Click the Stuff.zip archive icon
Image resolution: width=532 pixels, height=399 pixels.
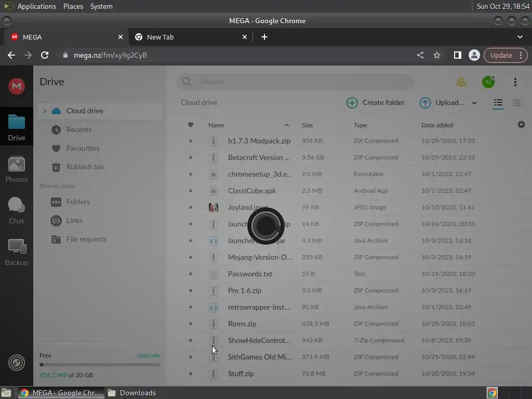[214, 374]
